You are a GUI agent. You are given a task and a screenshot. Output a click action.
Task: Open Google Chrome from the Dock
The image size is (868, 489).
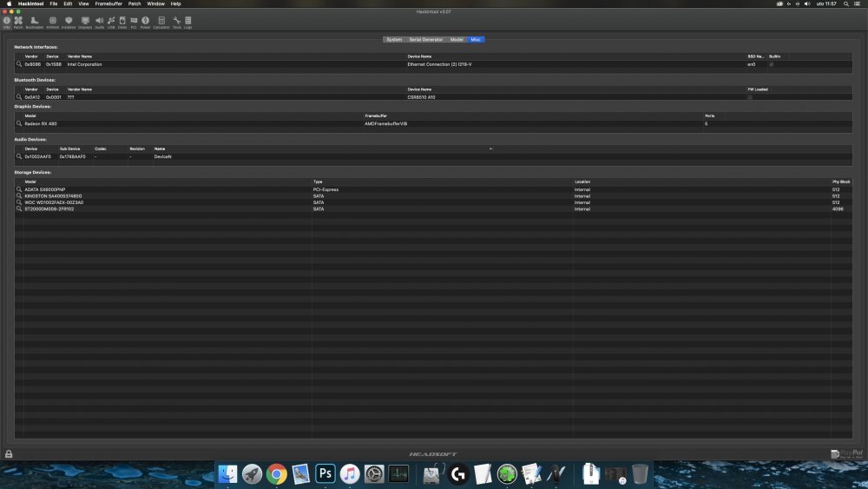(x=276, y=474)
